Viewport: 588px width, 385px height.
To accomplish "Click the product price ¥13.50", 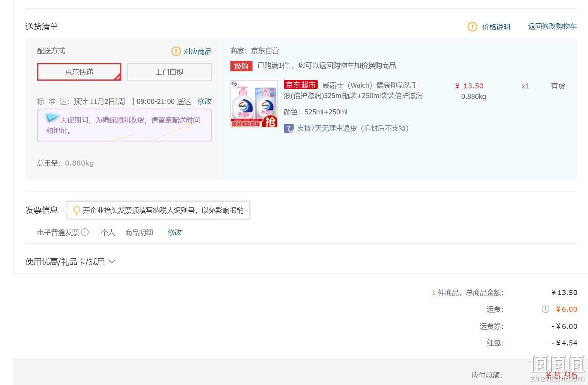I will [x=469, y=86].
